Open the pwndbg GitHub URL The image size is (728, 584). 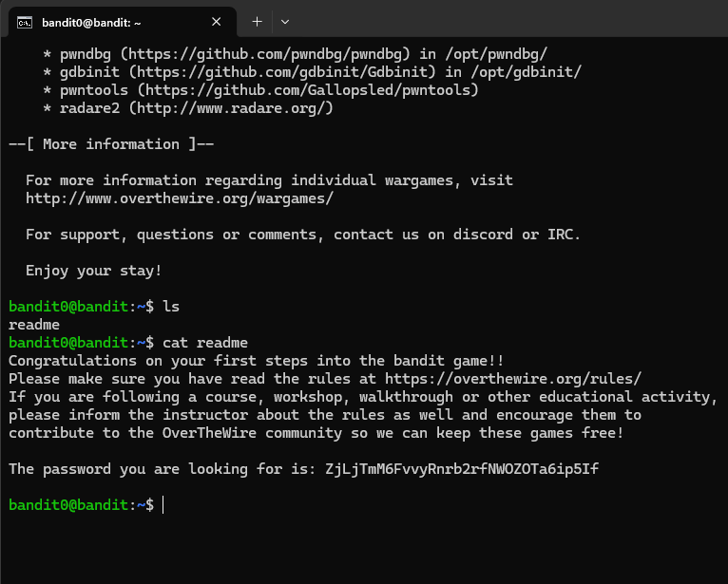click(x=258, y=54)
